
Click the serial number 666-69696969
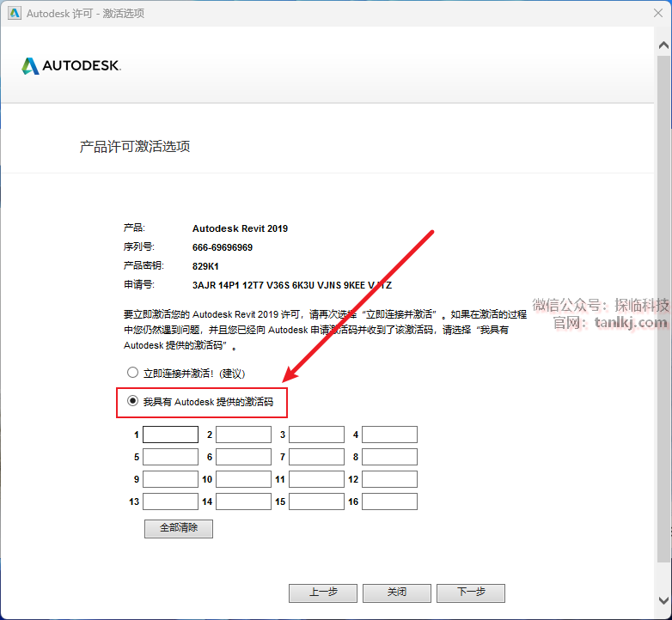click(x=223, y=247)
